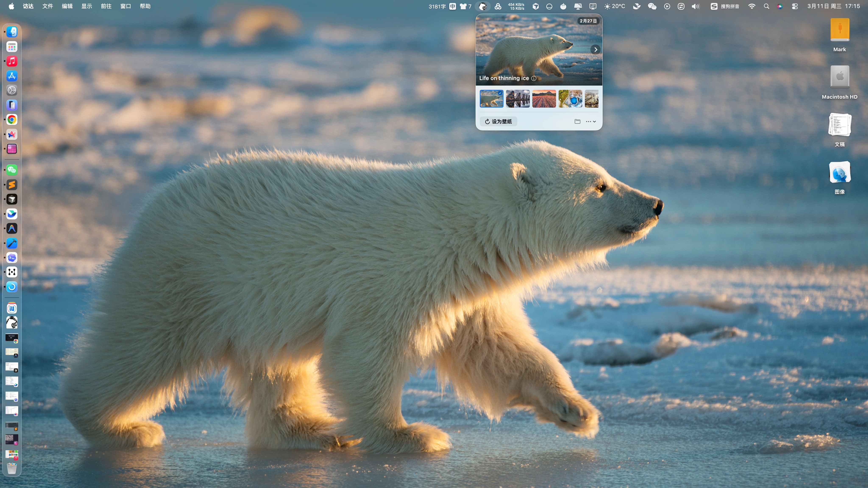
Task: Open Sublime Text from the dock
Action: pos(12,184)
